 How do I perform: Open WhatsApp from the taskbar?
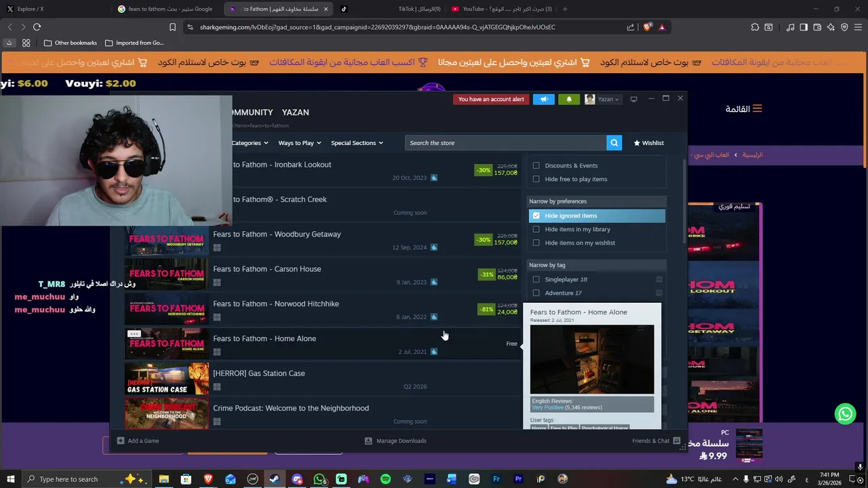pyautogui.click(x=319, y=479)
